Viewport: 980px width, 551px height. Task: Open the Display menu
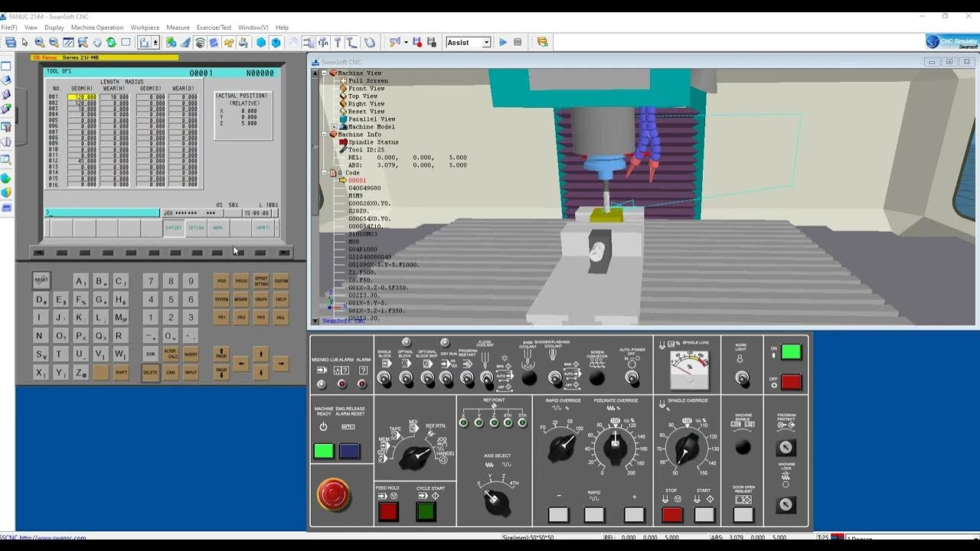54,28
